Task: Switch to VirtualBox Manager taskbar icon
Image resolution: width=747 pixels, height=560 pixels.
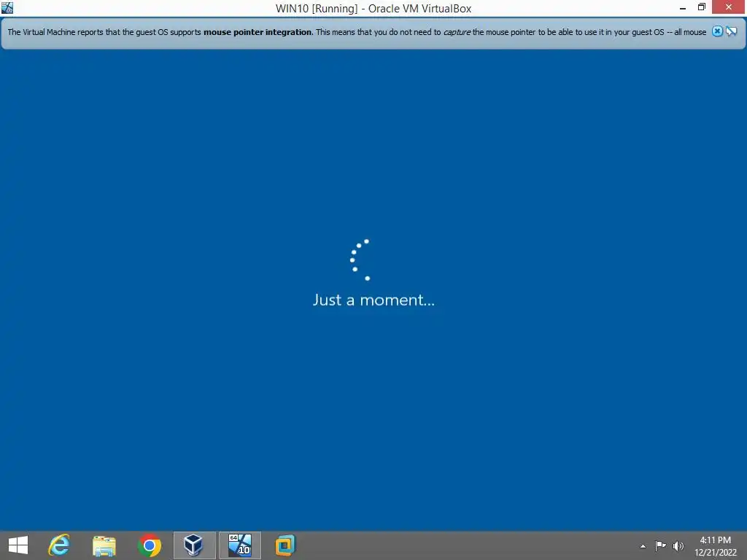Action: point(194,545)
